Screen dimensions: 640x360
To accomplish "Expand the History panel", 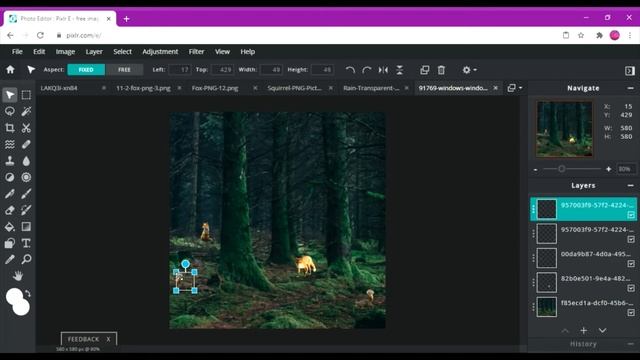I will coord(631,344).
